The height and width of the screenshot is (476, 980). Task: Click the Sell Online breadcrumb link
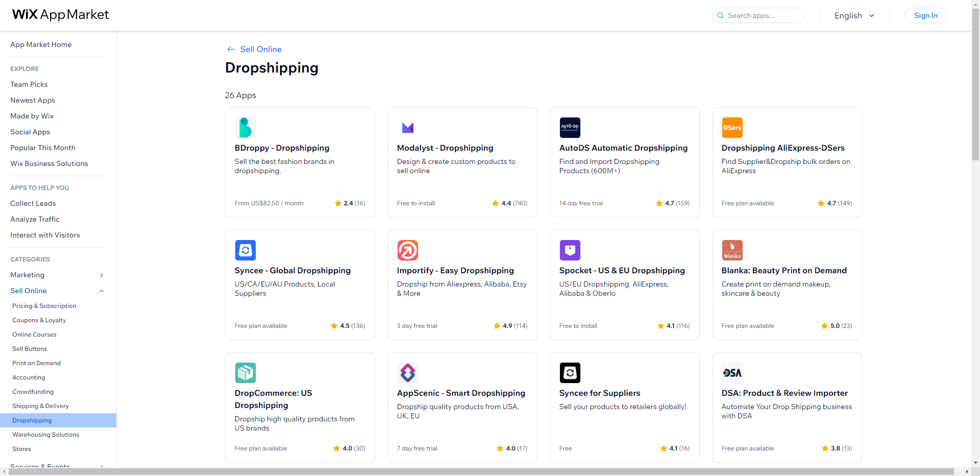pyautogui.click(x=261, y=49)
